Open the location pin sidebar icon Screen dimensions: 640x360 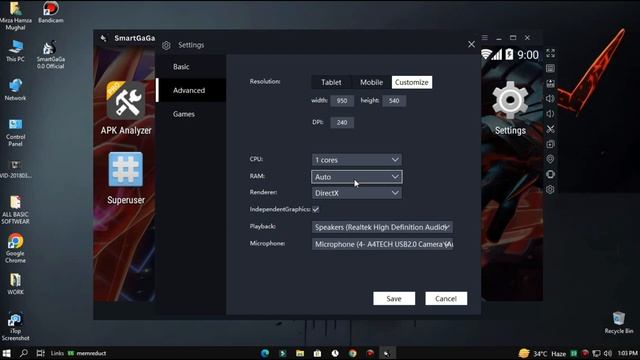550,159
